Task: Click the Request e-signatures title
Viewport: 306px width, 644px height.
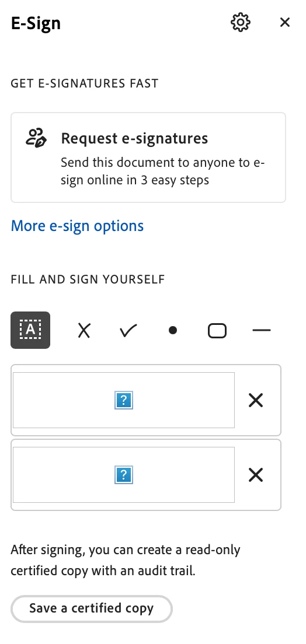Action: point(134,138)
